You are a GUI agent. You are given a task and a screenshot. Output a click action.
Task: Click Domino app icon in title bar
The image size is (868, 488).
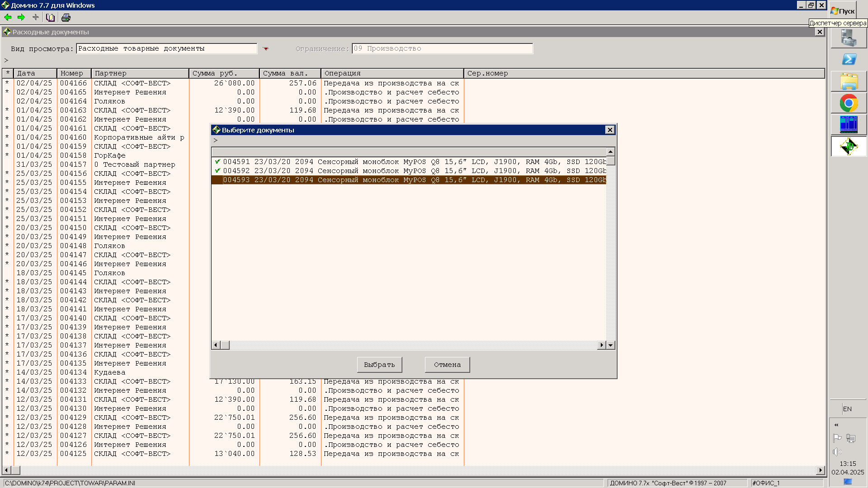(x=5, y=5)
